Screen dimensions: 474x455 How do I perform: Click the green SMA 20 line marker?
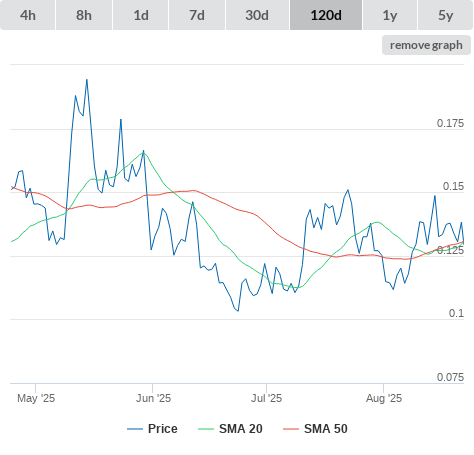pyautogui.click(x=206, y=429)
